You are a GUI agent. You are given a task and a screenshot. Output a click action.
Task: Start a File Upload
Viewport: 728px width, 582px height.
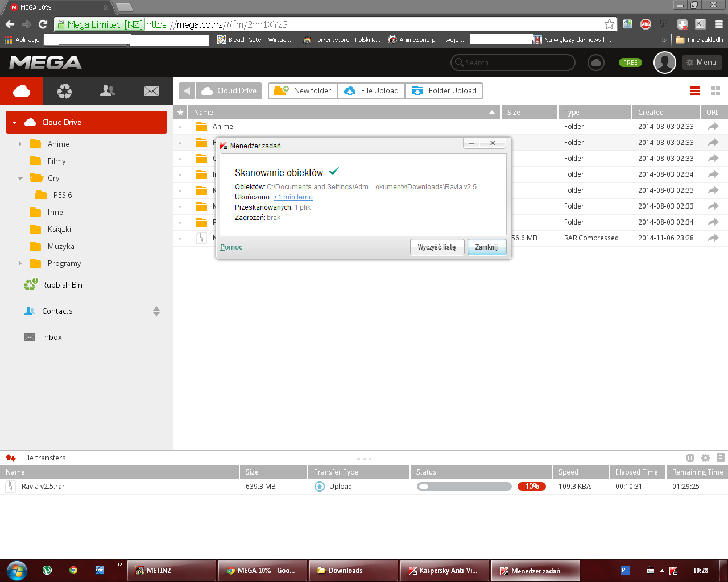pyautogui.click(x=371, y=91)
